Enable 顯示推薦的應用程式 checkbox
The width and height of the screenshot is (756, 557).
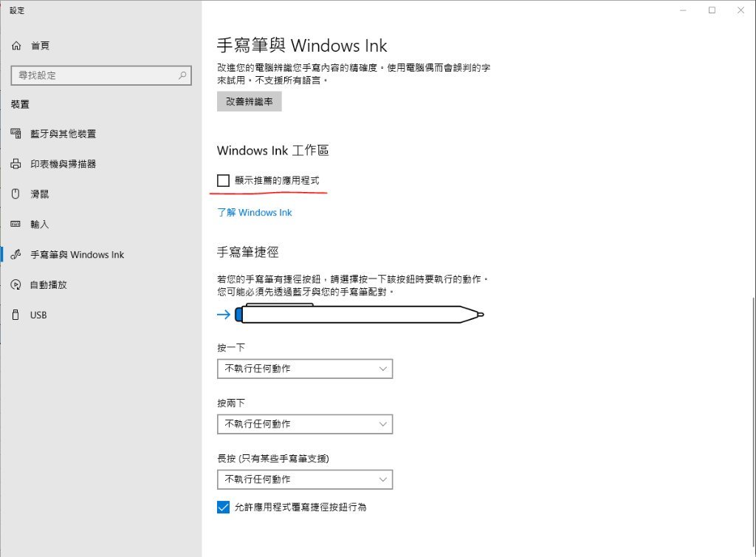click(223, 180)
